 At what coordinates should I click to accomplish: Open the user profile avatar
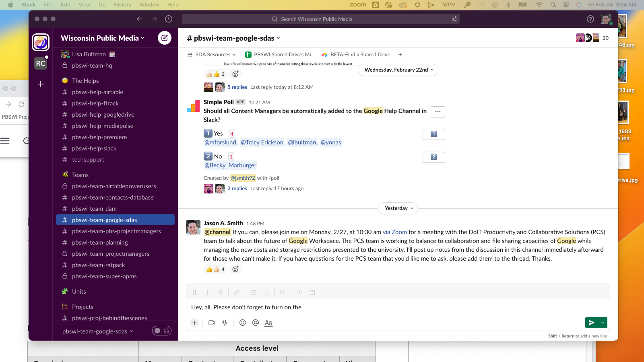pyautogui.click(x=606, y=19)
